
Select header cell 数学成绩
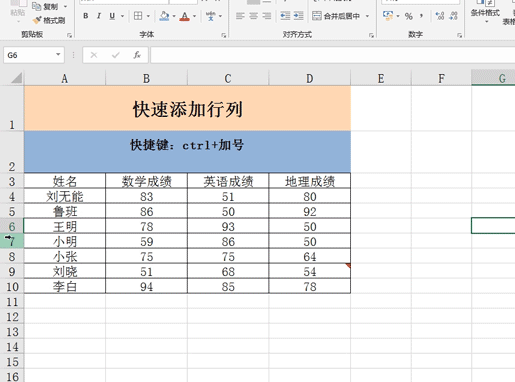click(x=146, y=181)
